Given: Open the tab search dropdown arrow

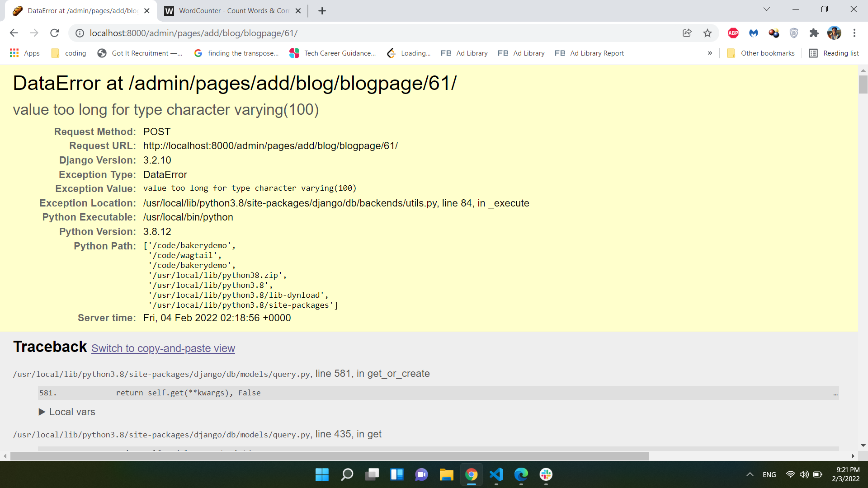Looking at the screenshot, I should [766, 9].
